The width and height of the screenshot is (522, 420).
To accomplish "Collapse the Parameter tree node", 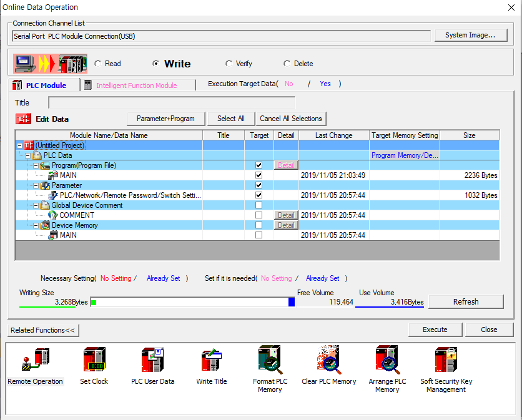I will click(x=36, y=185).
